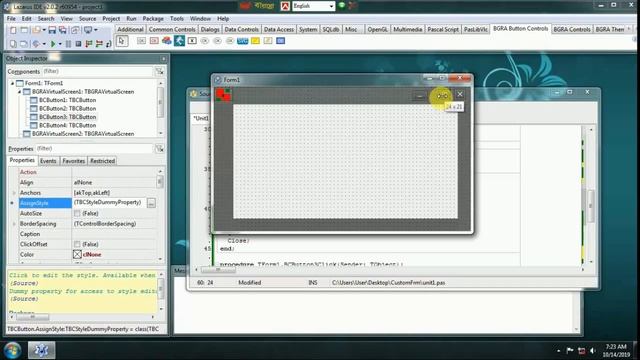
Task: Select the last blue palette component icon
Action: tap(280, 41)
